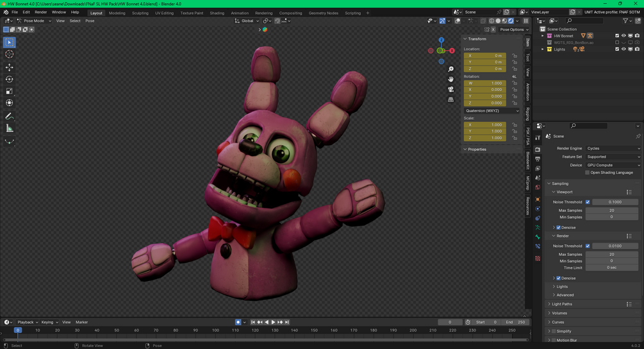Switch perspective/orthographic grid gizmo
644x349 pixels.
[x=450, y=99]
